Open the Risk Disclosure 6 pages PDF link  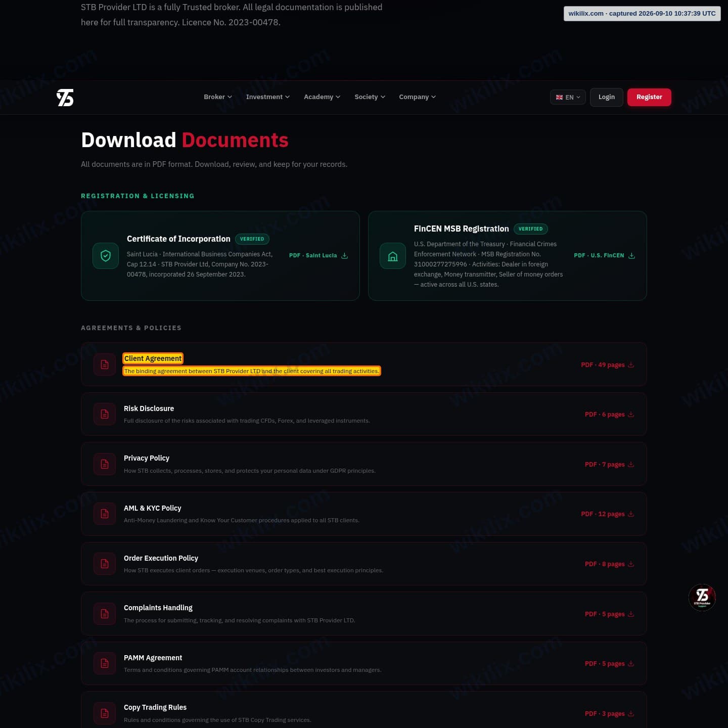tap(610, 414)
